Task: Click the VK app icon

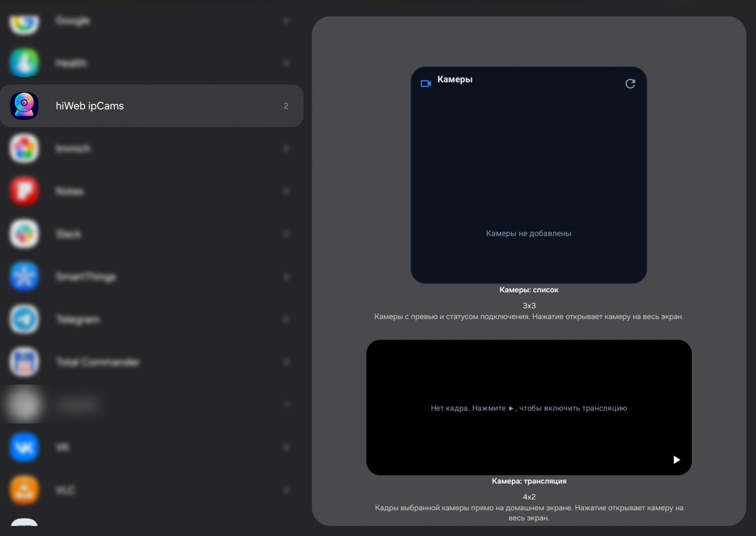Action: 24,447
